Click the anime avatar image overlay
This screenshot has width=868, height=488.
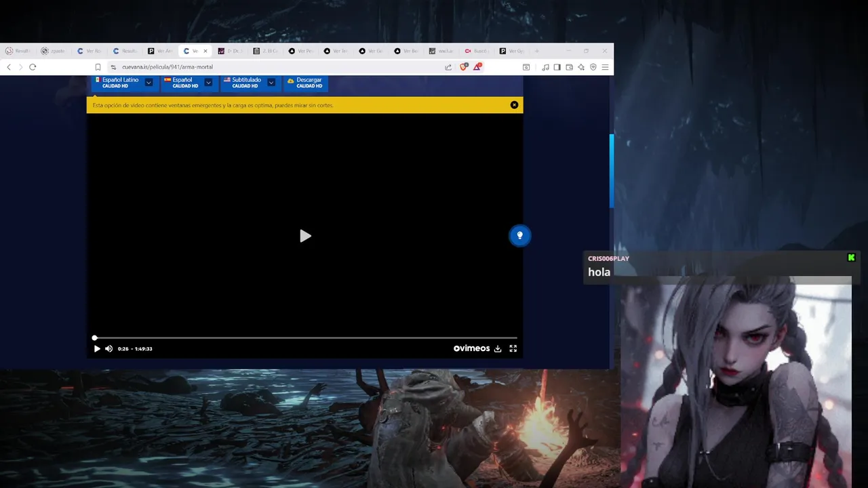point(736,383)
